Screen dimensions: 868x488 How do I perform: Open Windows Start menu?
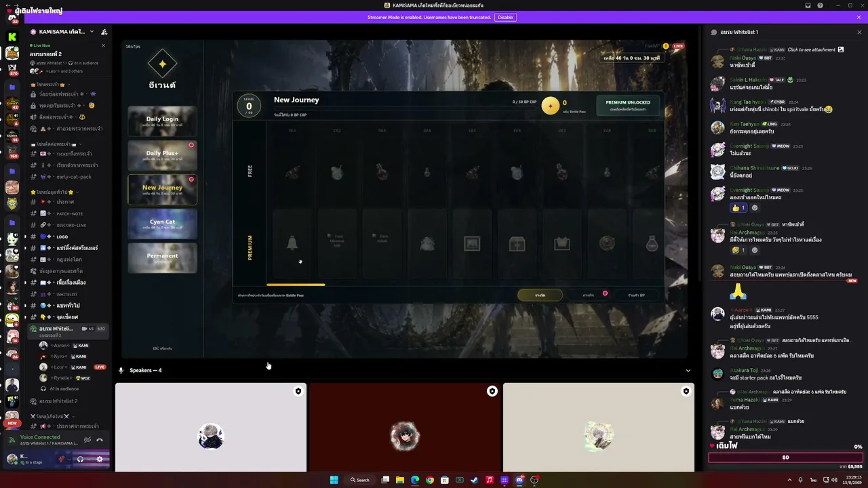334,480
